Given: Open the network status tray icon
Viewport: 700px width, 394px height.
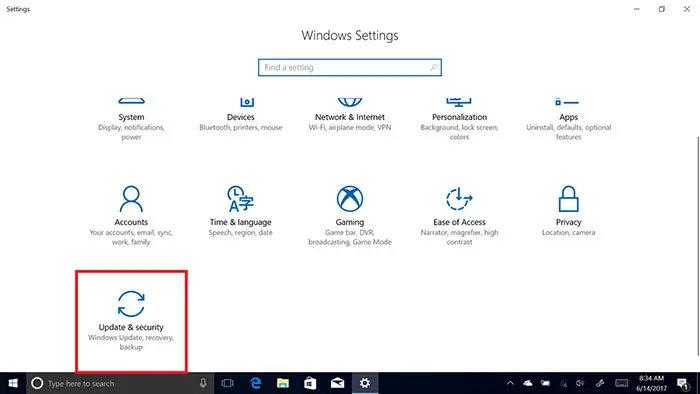Looking at the screenshot, I should point(563,383).
